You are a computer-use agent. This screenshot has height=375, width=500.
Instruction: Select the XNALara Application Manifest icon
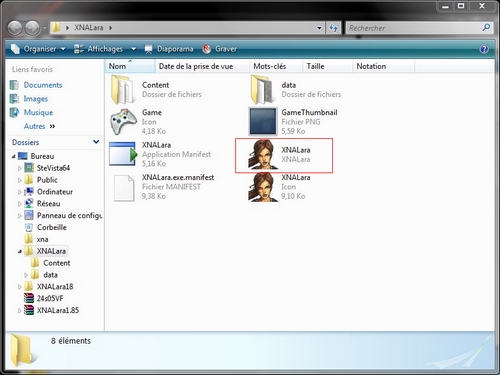pos(123,154)
